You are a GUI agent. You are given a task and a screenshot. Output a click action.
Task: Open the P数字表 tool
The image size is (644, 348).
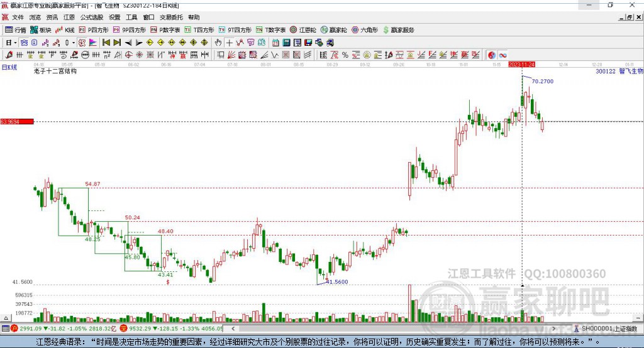click(x=165, y=30)
